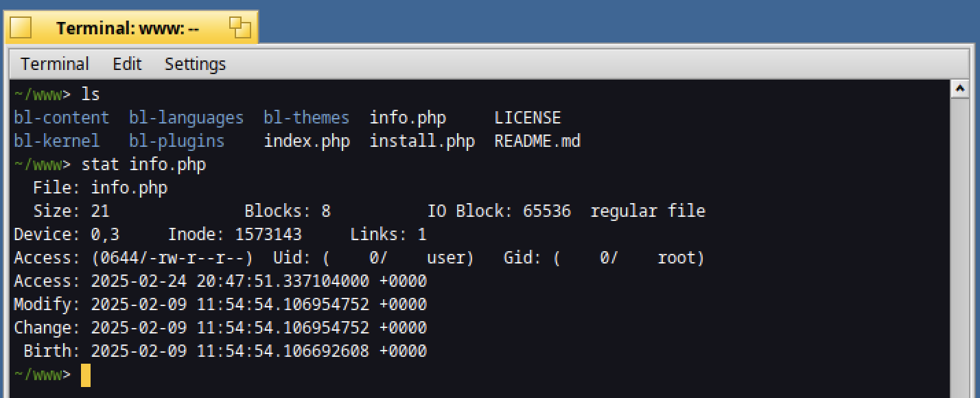The height and width of the screenshot is (398, 980).
Task: Click bl-kernel in the ls output
Action: tap(57, 141)
